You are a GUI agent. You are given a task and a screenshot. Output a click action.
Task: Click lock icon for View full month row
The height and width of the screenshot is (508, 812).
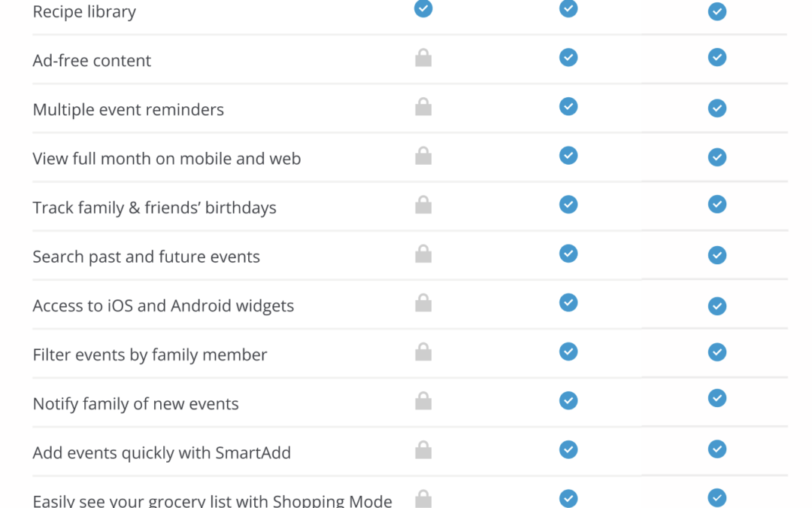(x=423, y=156)
